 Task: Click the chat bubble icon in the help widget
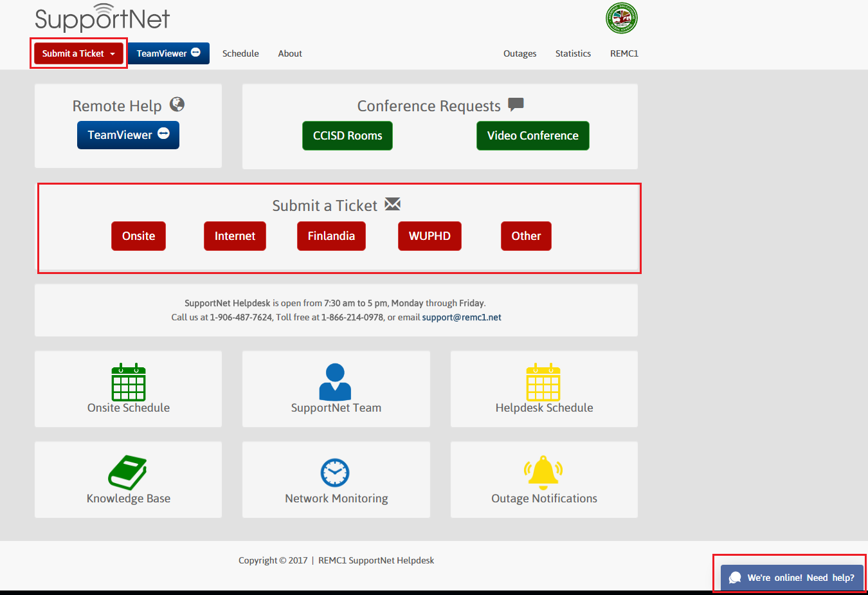(x=735, y=578)
